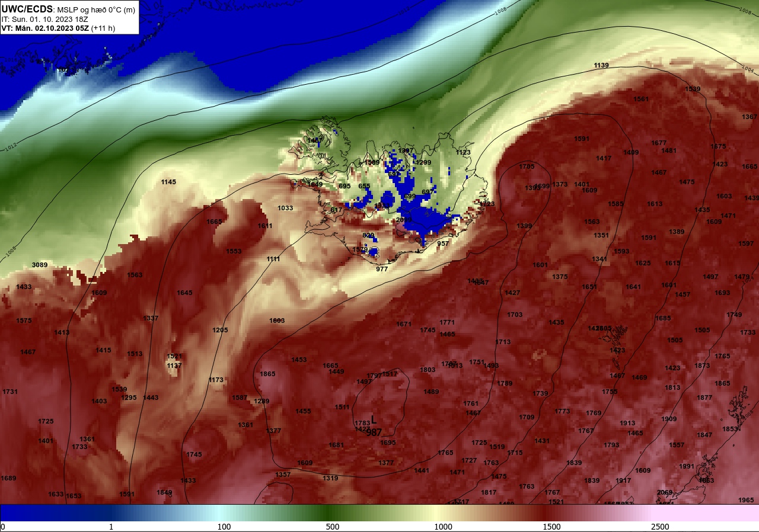This screenshot has width=759, height=532.
Task: Click the 957 height label
Action: coord(443,243)
